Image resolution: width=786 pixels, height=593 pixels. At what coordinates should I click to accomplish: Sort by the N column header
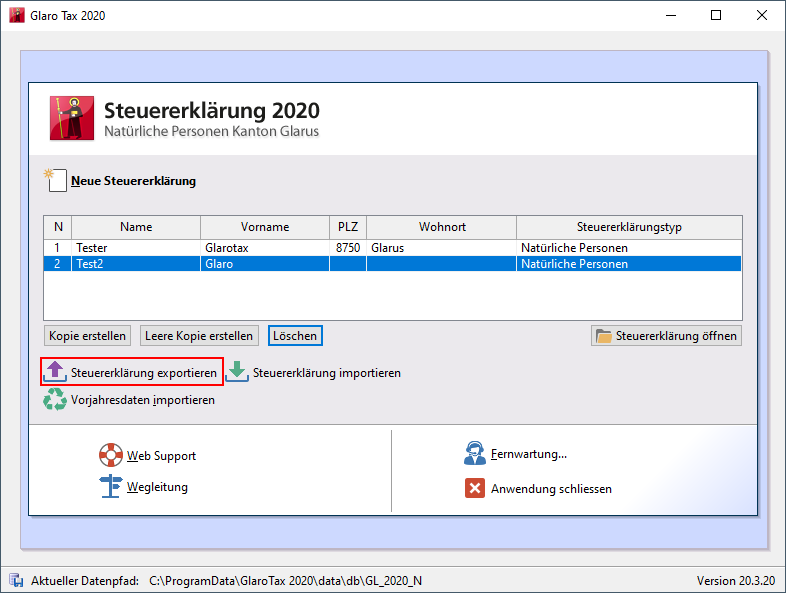(58, 227)
